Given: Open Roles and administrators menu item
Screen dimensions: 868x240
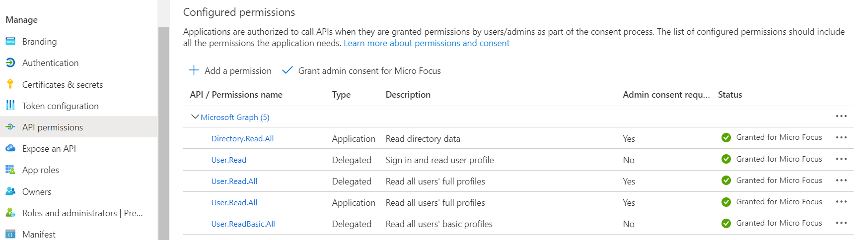Looking at the screenshot, I should 82,213.
